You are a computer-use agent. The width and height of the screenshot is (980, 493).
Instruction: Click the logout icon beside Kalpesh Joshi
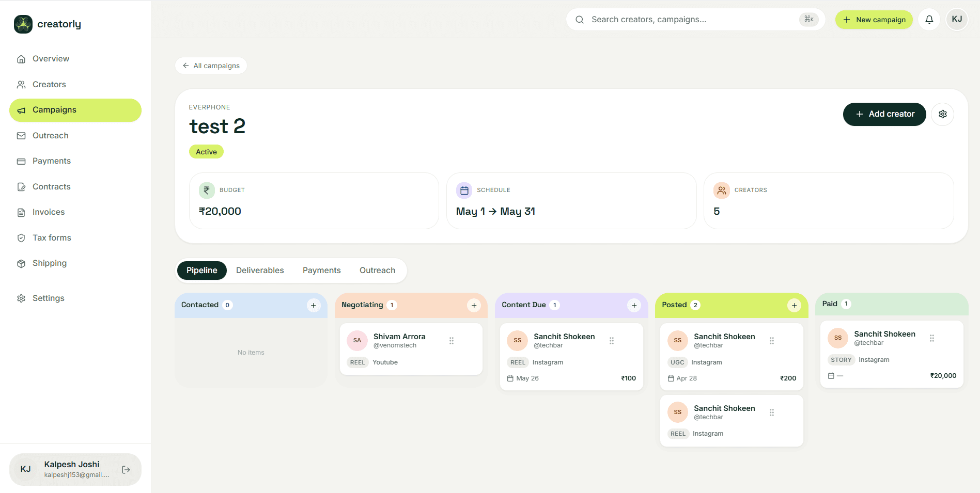click(x=126, y=470)
